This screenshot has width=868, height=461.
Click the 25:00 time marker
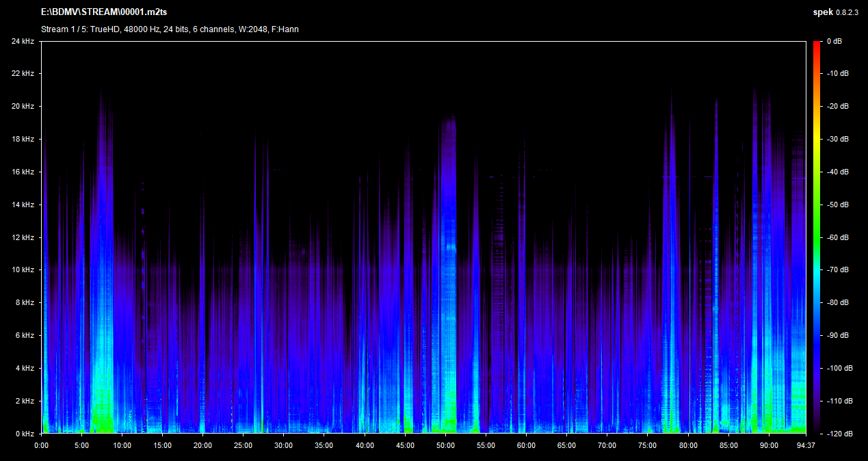coord(243,445)
